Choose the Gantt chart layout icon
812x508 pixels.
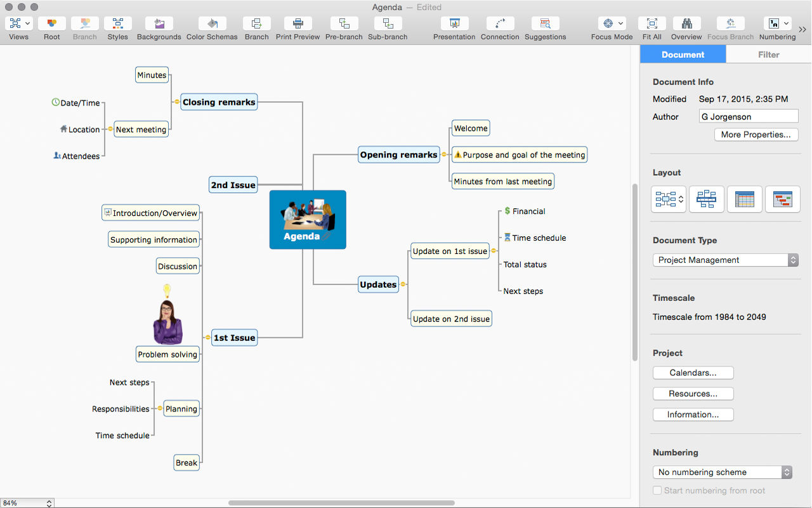click(782, 199)
